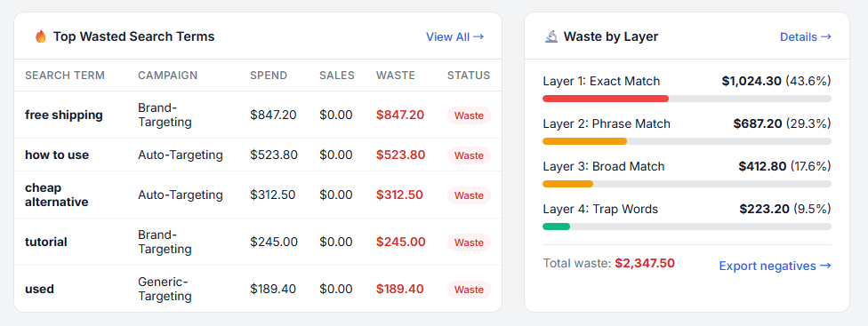Screen dimensions: 868x326
Task: Click the SALES column header
Action: tap(336, 76)
